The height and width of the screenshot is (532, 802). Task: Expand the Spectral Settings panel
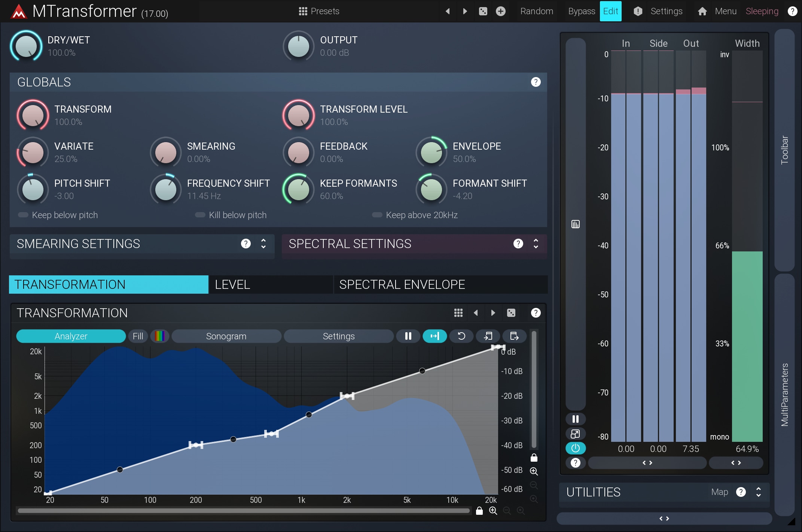click(536, 244)
